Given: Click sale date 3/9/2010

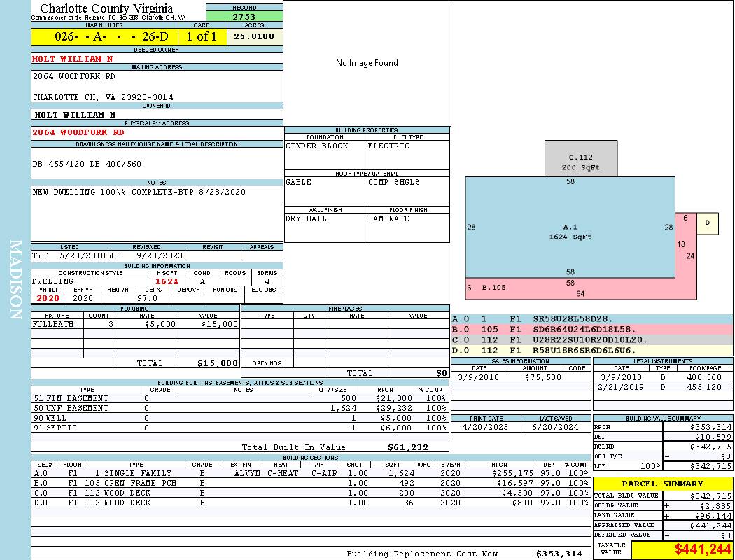Looking at the screenshot, I should pos(478,377).
